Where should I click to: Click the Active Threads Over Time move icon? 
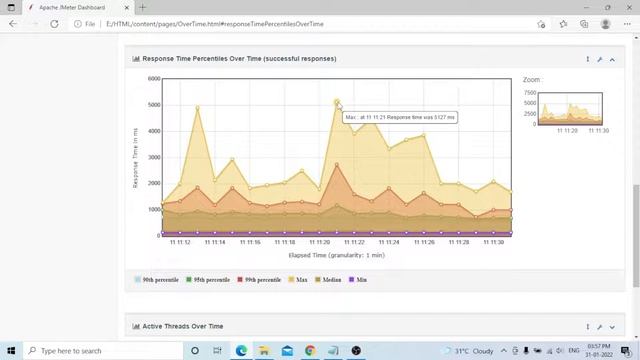click(588, 327)
